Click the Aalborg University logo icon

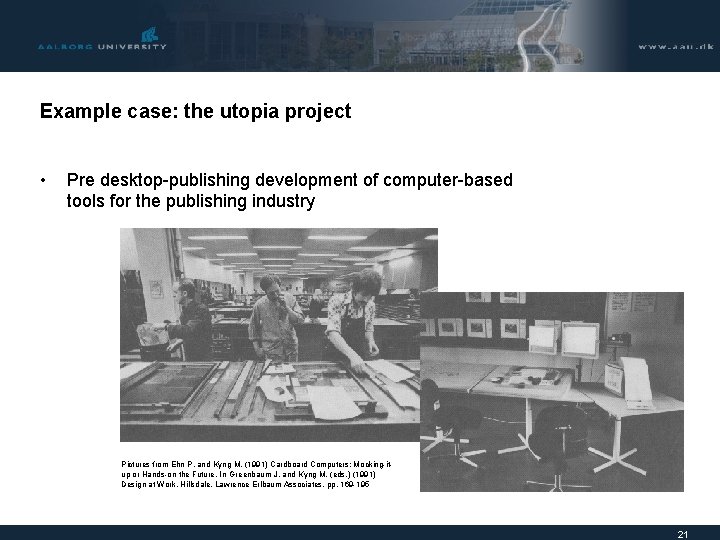pyautogui.click(x=150, y=34)
